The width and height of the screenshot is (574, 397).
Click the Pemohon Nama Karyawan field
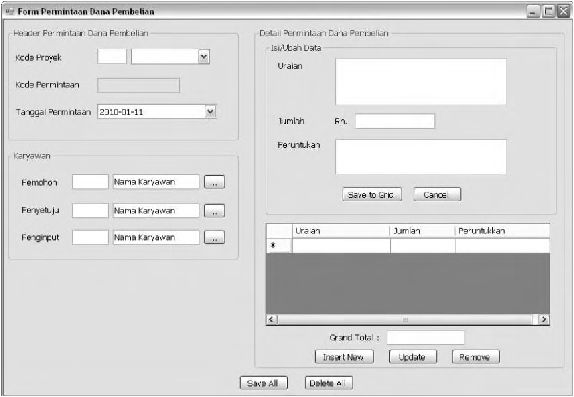(x=156, y=182)
